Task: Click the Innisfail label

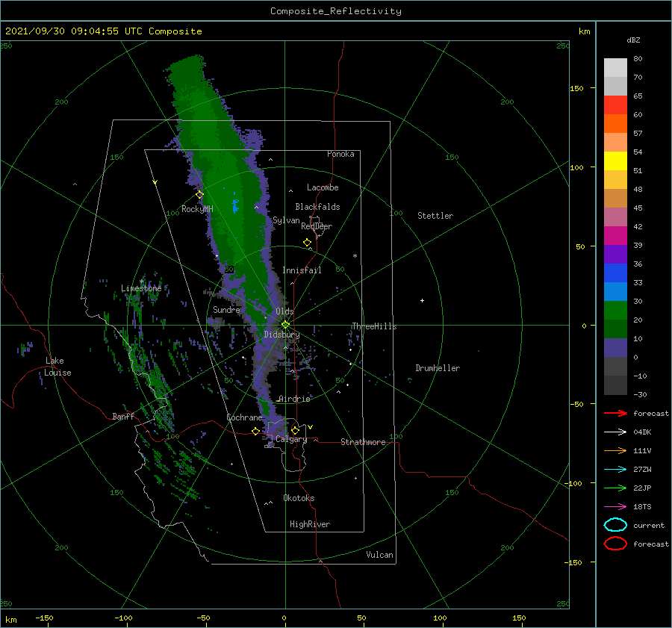Action: pos(302,270)
